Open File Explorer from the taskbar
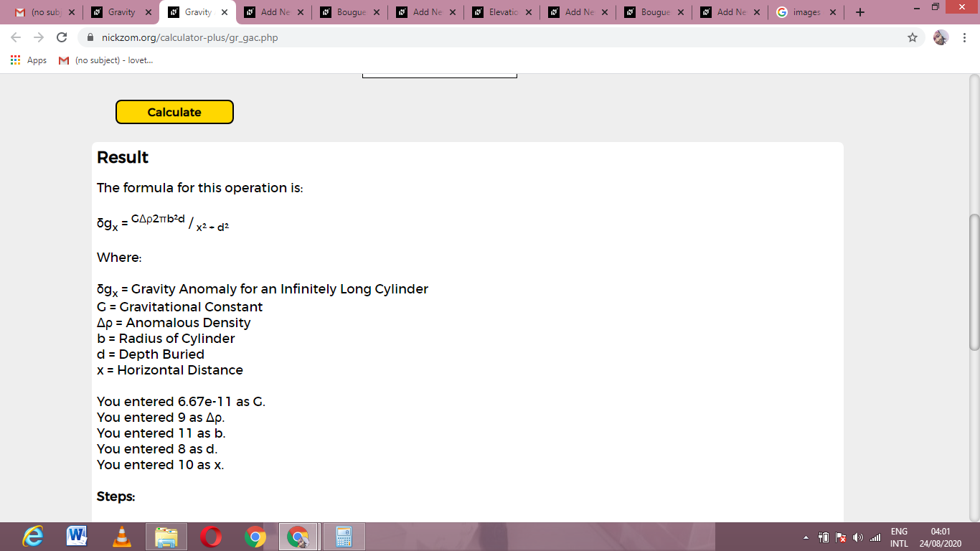 (166, 537)
